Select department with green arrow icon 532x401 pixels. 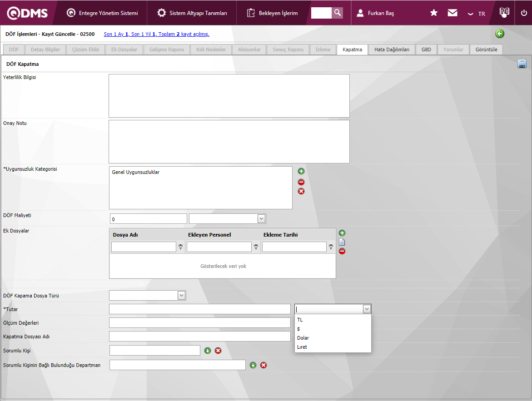253,365
